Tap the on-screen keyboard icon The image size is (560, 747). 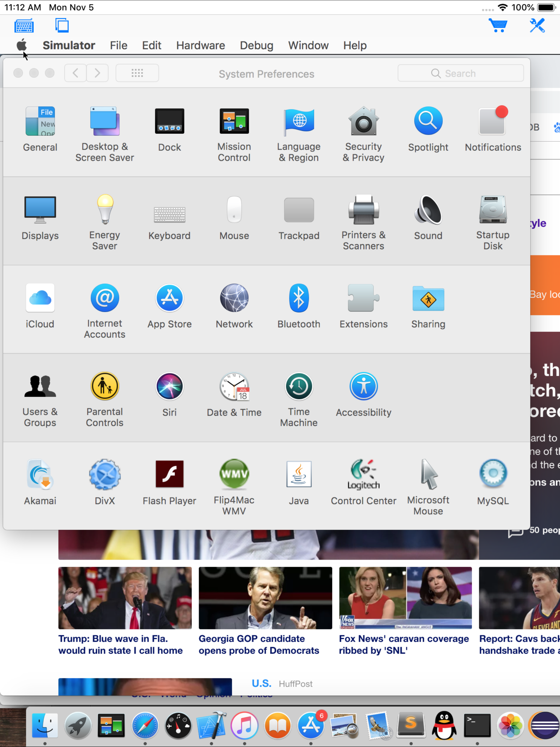(x=24, y=26)
